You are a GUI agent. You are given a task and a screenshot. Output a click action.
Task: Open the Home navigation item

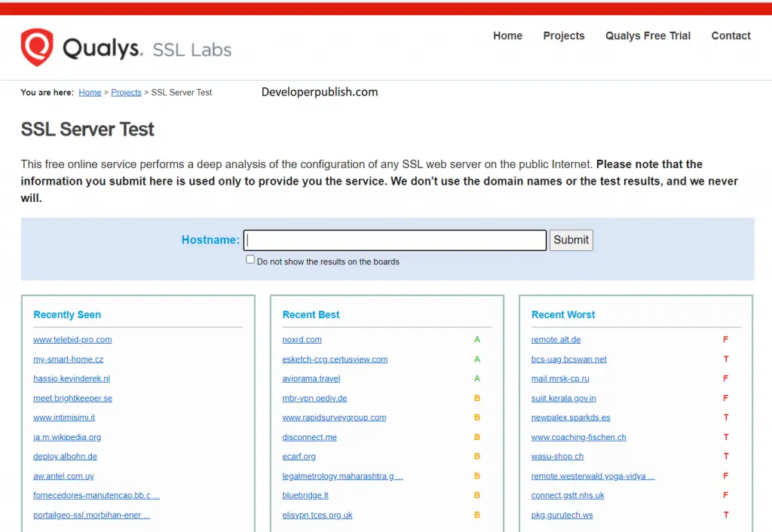507,36
